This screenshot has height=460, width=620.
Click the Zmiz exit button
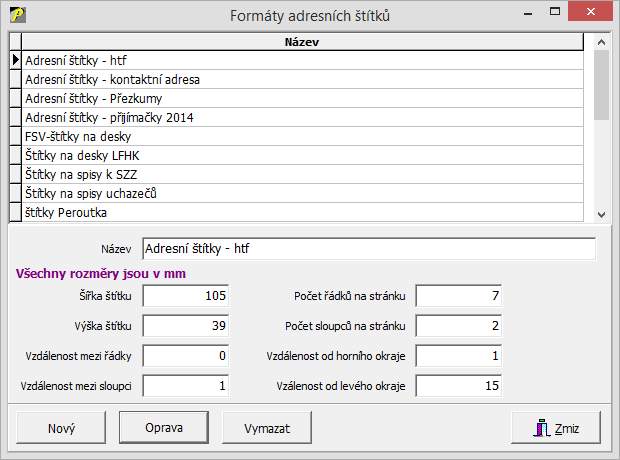coord(561,428)
